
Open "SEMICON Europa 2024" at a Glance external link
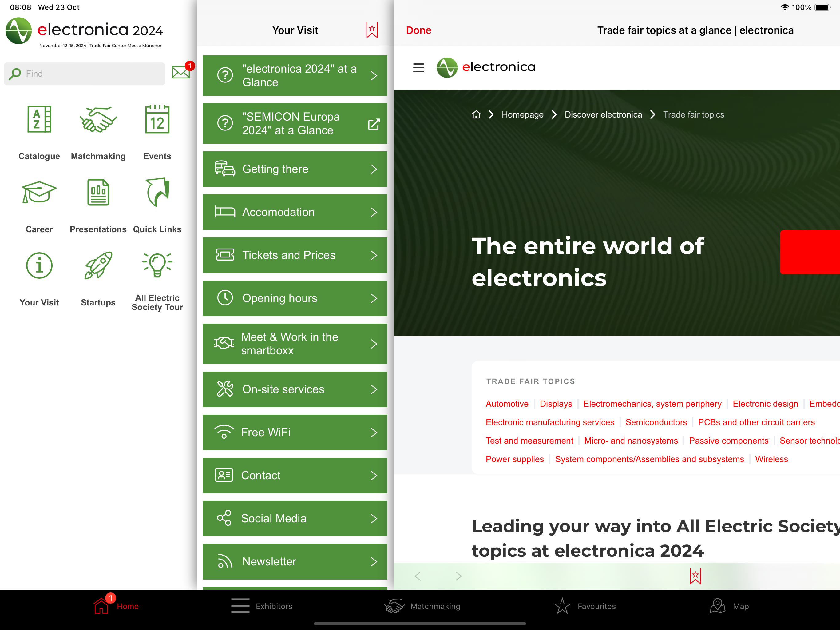coord(295,123)
